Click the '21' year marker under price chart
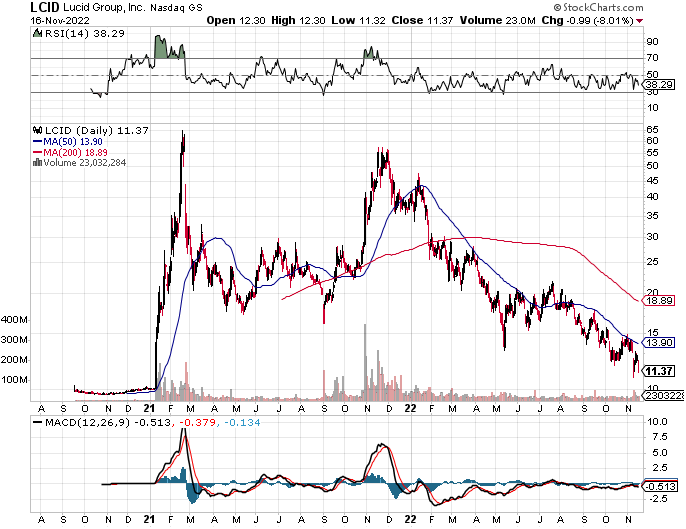The width and height of the screenshot is (686, 529). point(149,409)
